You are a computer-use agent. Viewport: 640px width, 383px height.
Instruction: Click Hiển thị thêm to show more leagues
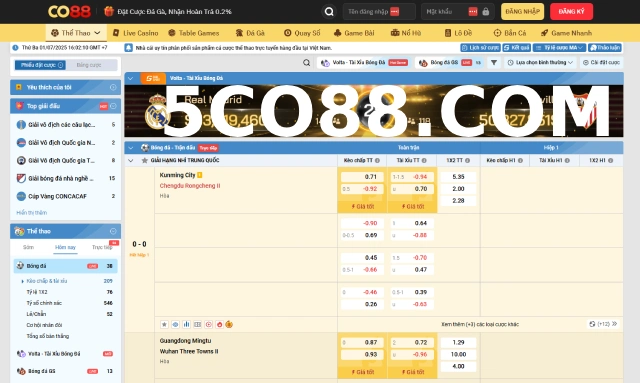[31, 213]
